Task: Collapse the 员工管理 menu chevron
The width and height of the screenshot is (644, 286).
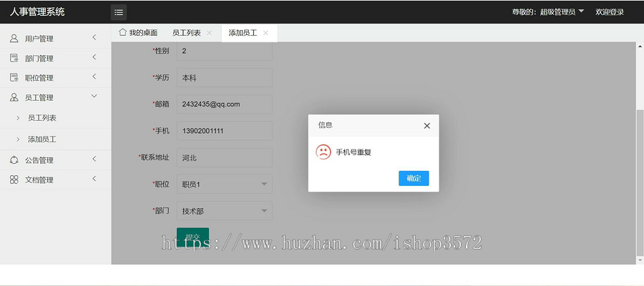Action: point(94,96)
